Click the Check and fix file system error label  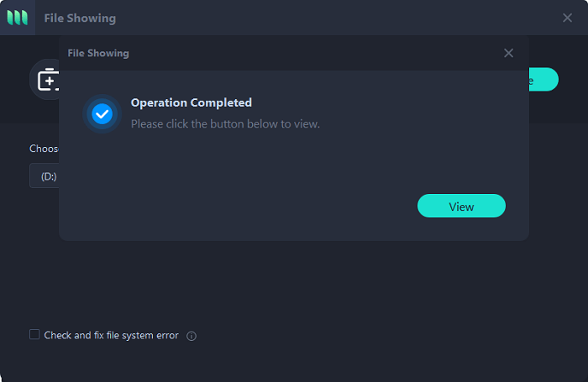point(111,335)
